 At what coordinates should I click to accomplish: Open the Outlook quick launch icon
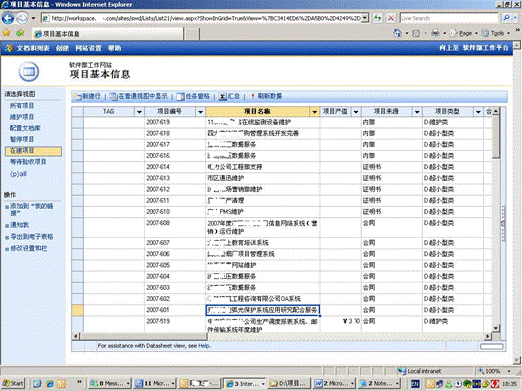[x=61, y=384]
